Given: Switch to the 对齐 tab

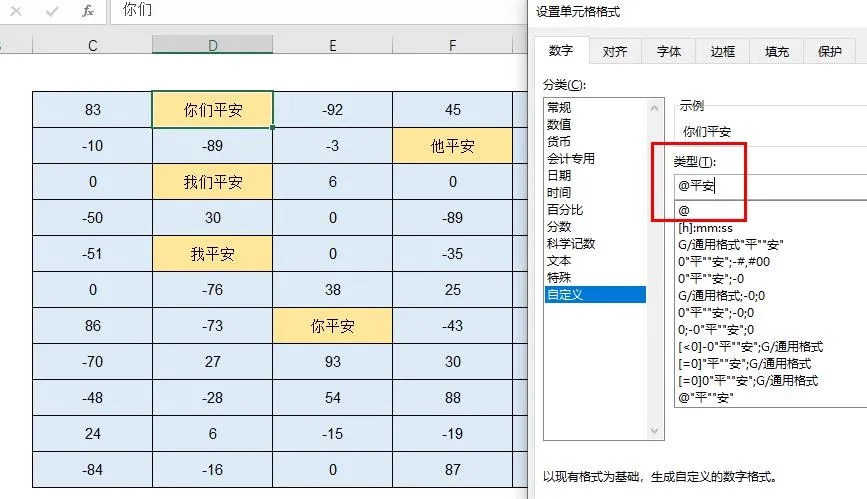Looking at the screenshot, I should click(615, 51).
